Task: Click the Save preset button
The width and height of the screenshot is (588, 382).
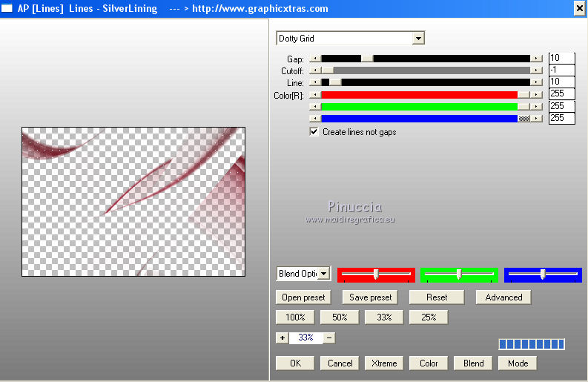Action: pyautogui.click(x=370, y=297)
